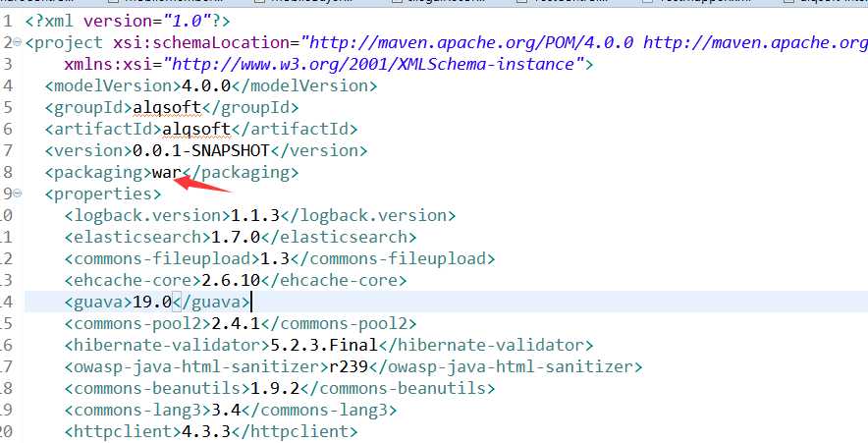Select the elasticsearch value 1.7.0
Viewport: 868px width, 443px height.
pyautogui.click(x=236, y=237)
